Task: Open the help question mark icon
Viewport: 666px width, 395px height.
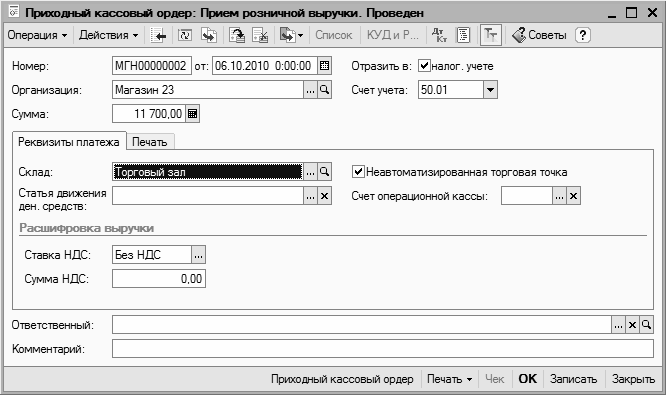Action: pyautogui.click(x=583, y=35)
